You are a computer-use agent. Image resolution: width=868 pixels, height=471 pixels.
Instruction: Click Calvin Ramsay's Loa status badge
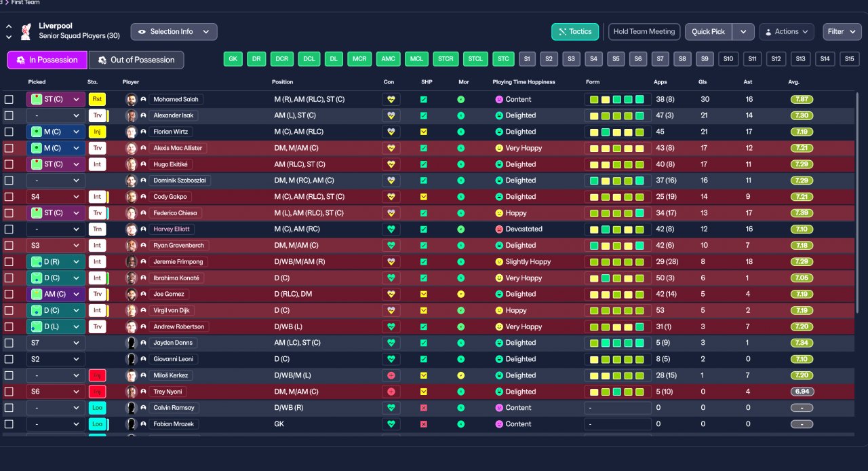tap(97, 408)
